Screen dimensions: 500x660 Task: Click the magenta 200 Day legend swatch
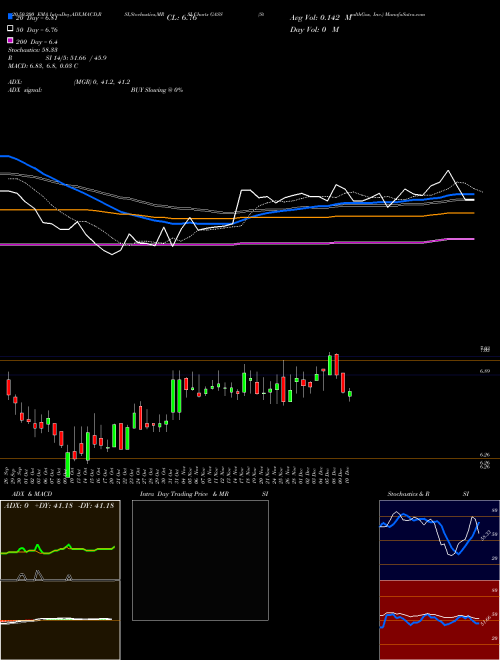[10, 40]
